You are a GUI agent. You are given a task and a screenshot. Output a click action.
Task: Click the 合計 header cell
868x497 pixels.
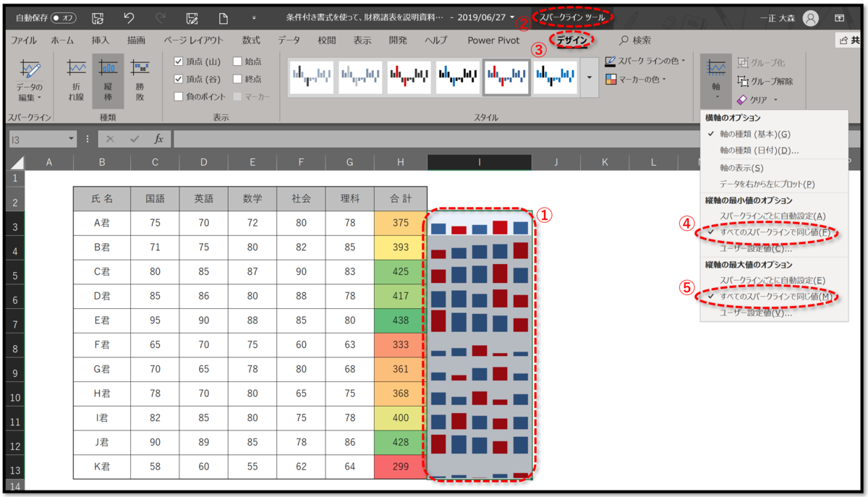pyautogui.click(x=401, y=199)
